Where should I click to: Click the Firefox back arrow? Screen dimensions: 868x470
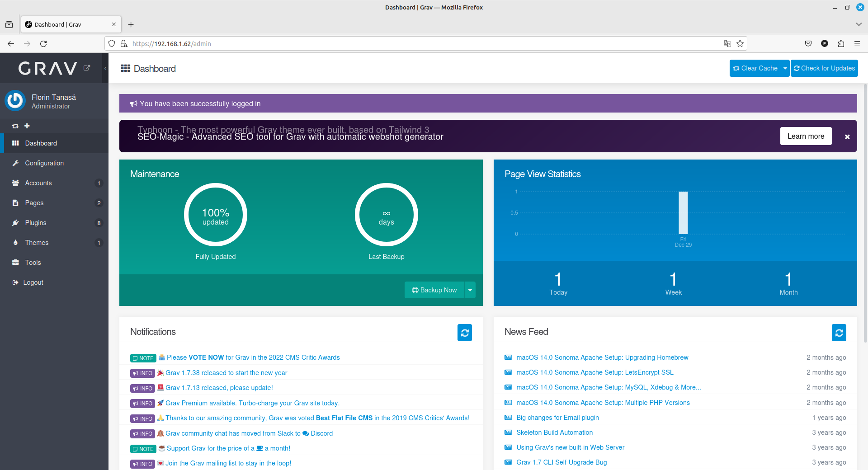point(11,44)
